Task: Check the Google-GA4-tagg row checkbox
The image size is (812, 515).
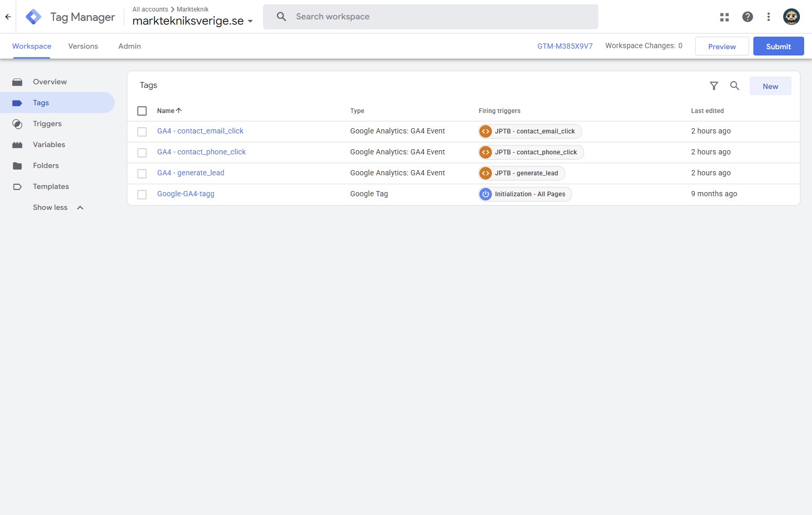Action: pos(142,195)
